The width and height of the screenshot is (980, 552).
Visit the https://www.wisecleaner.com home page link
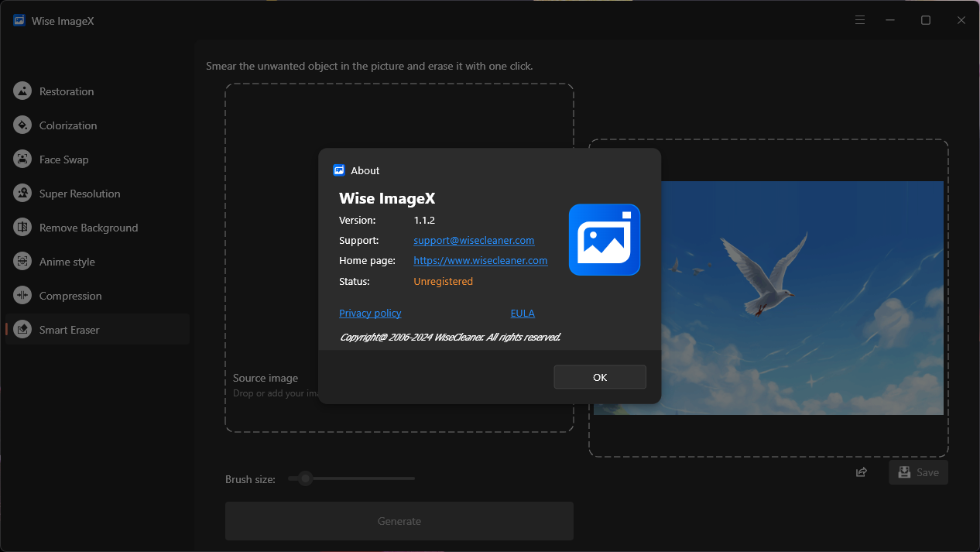pyautogui.click(x=481, y=261)
